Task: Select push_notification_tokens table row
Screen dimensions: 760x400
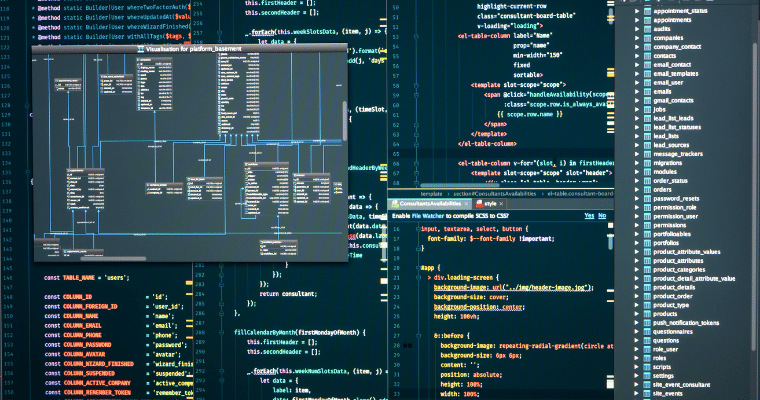Action: pos(684,322)
